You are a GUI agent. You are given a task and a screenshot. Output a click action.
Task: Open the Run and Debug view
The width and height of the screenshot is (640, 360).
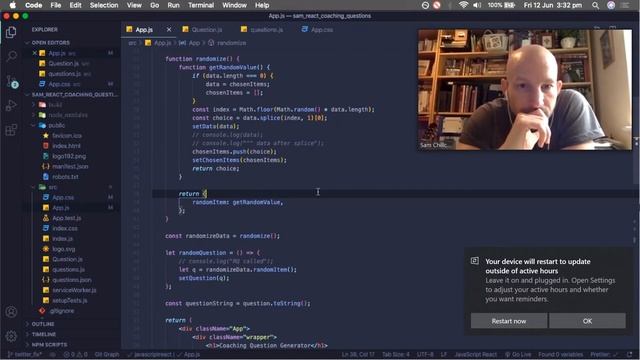coord(11,105)
